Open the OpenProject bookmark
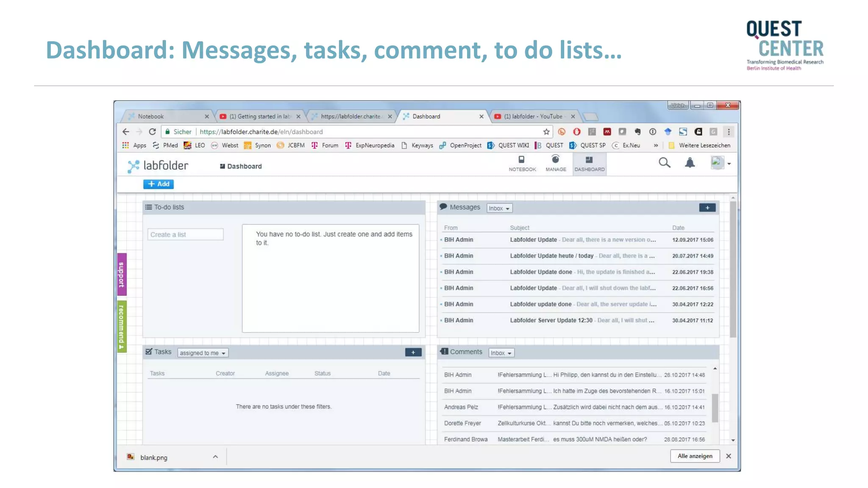The width and height of the screenshot is (868, 488). point(460,145)
